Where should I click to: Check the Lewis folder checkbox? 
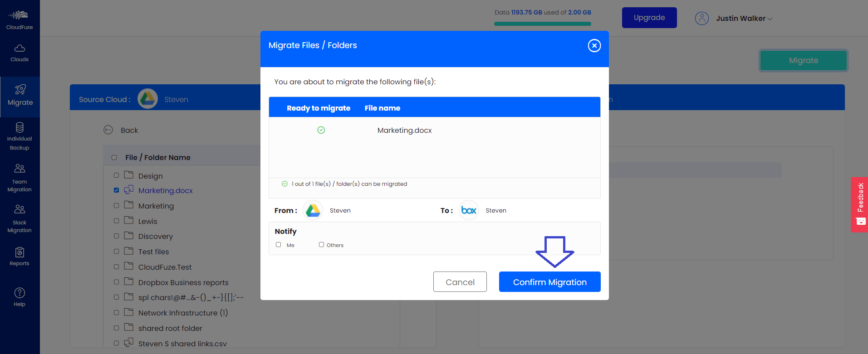pyautogui.click(x=117, y=221)
